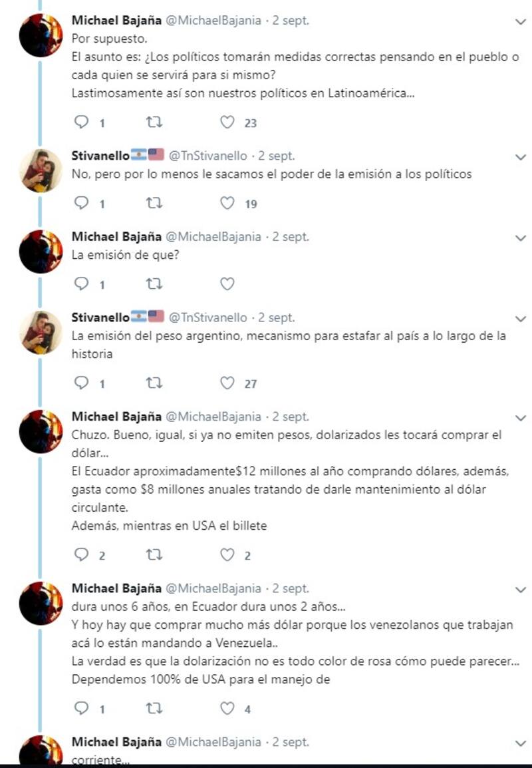Screen dimensions: 532x768
Task: Like the tweet with 27 likes
Action: tap(227, 383)
